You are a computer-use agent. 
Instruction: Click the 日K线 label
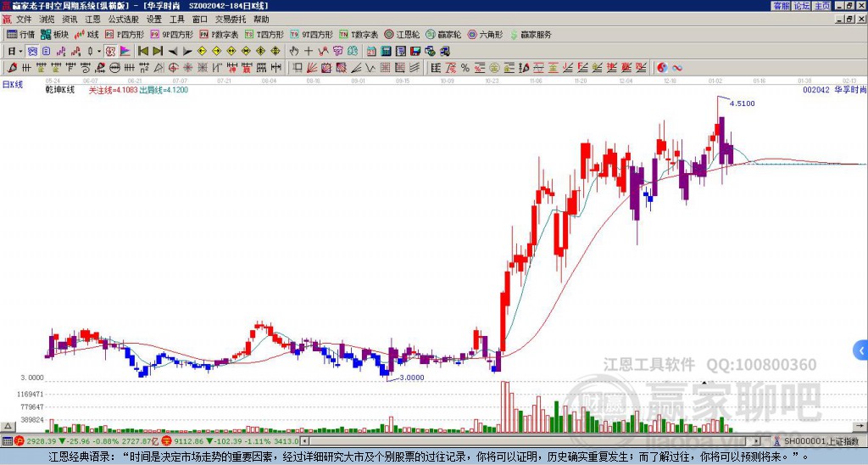(13, 84)
